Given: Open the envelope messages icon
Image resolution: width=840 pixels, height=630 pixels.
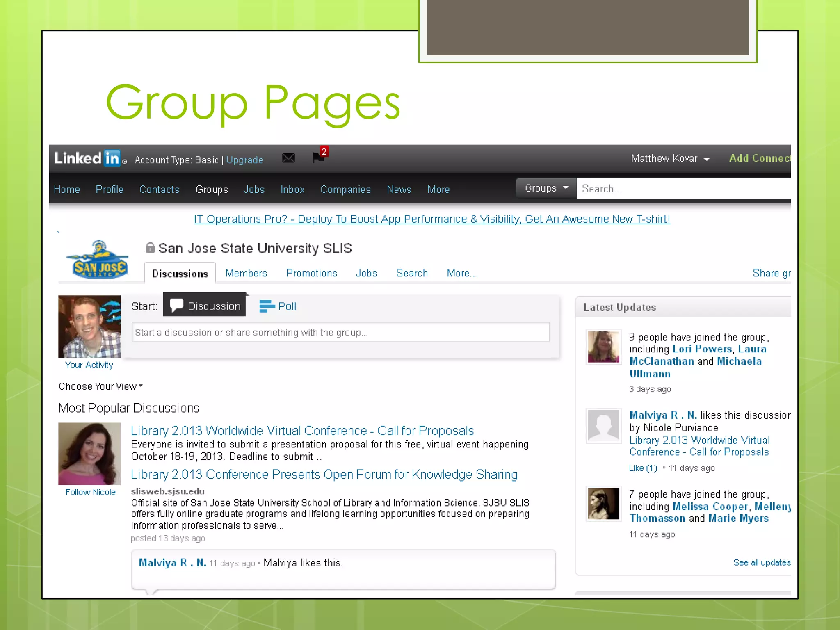Looking at the screenshot, I should pyautogui.click(x=288, y=158).
